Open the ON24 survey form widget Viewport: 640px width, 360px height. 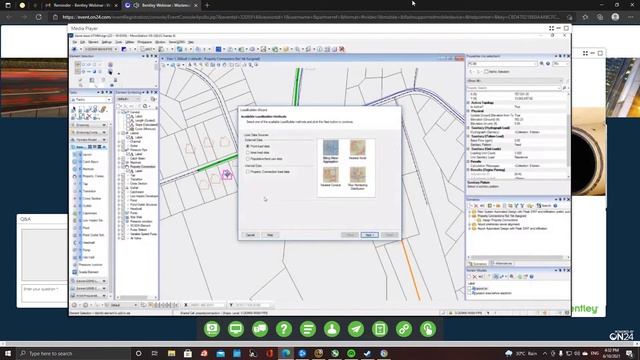point(380,329)
